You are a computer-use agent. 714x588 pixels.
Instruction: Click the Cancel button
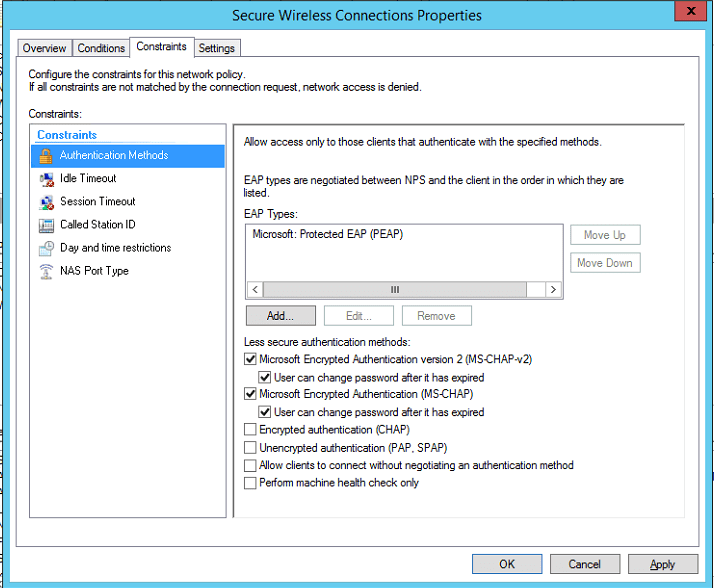click(585, 564)
